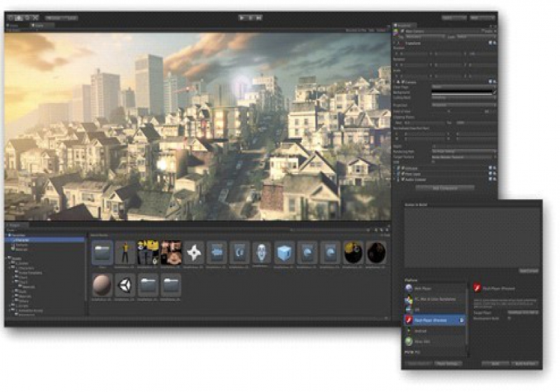Viewport: 560px width, 392px height.
Task: Open the Rendering Path dropdown
Action: click(x=463, y=151)
